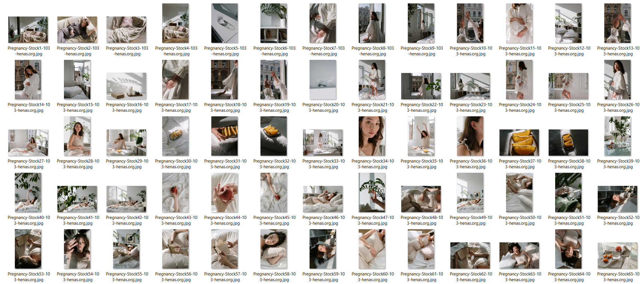Click the Pregnancy-Stock34 face closeup thumbnail
Image resolution: width=644 pixels, height=284 pixels.
click(372, 136)
